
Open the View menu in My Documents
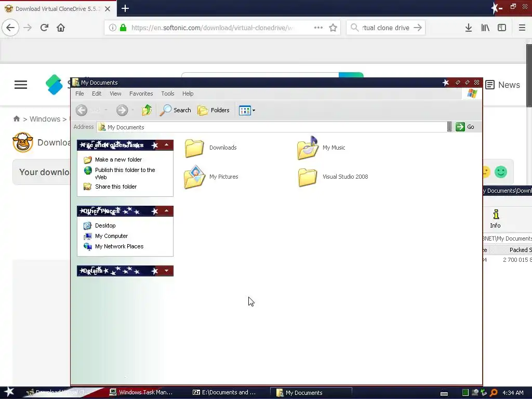pos(115,94)
